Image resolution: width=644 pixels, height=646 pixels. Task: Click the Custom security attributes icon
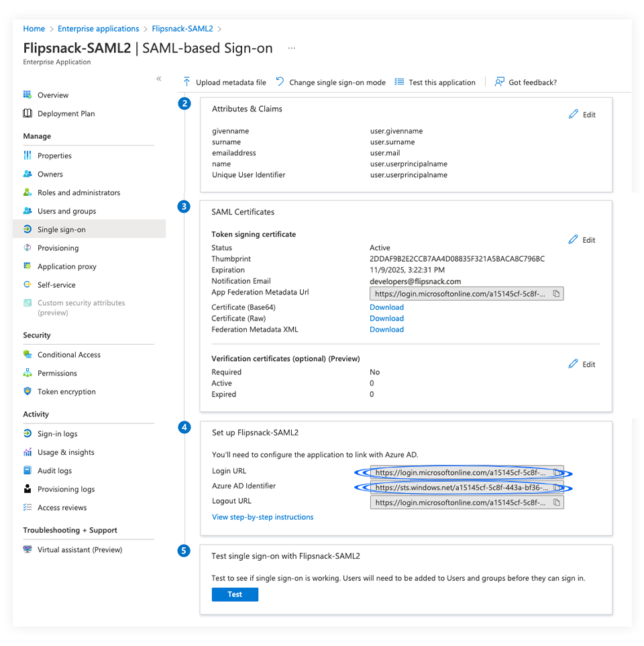28,303
